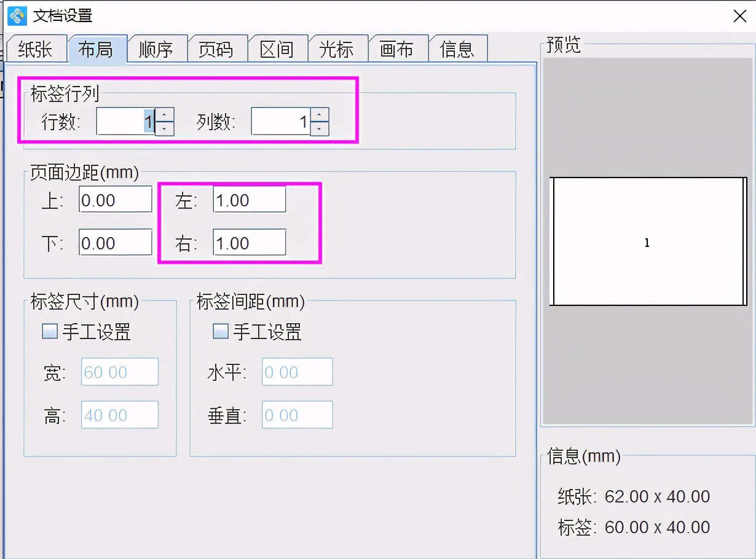756x559 pixels.
Task: Close the 文档设置 dialog
Action: coord(740,17)
